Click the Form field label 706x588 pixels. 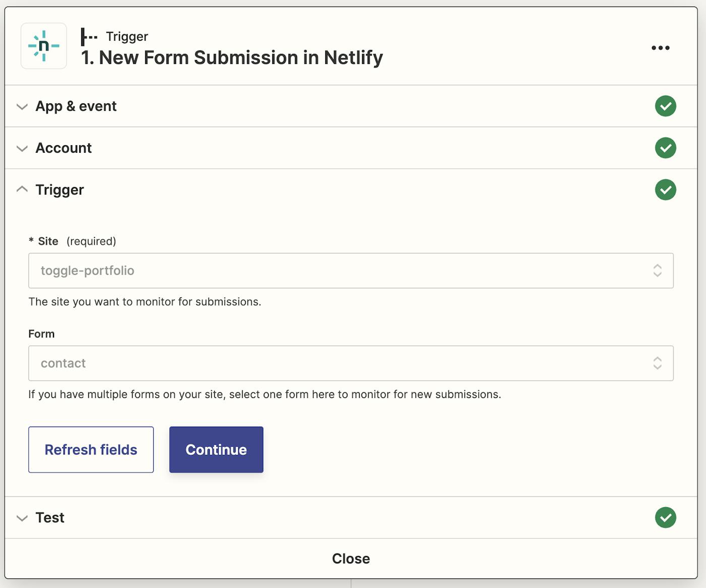click(41, 334)
